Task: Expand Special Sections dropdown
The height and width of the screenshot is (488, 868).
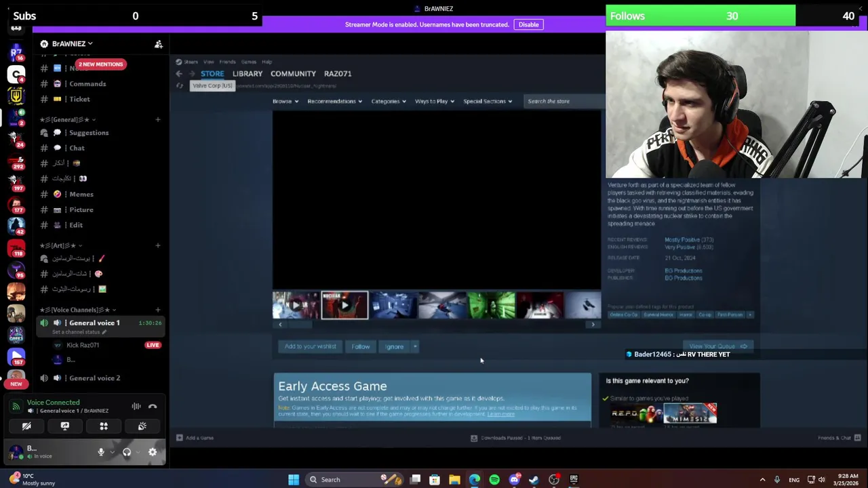Action: [x=488, y=101]
